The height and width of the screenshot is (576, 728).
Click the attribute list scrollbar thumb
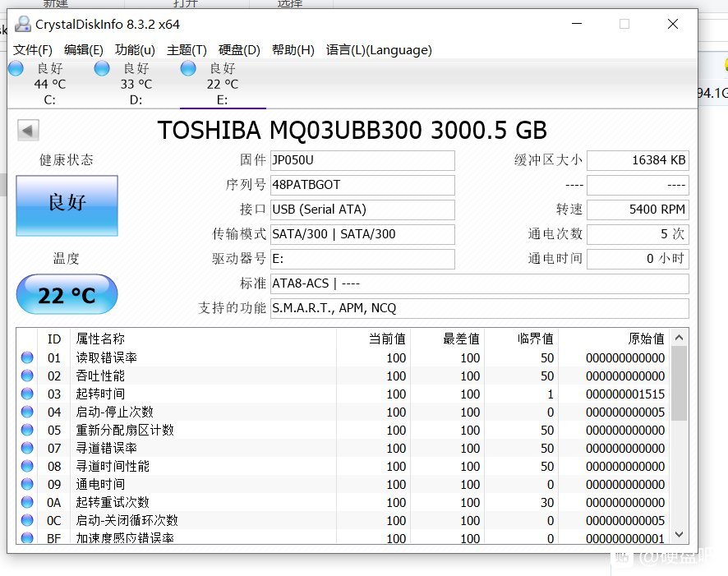coord(679,384)
